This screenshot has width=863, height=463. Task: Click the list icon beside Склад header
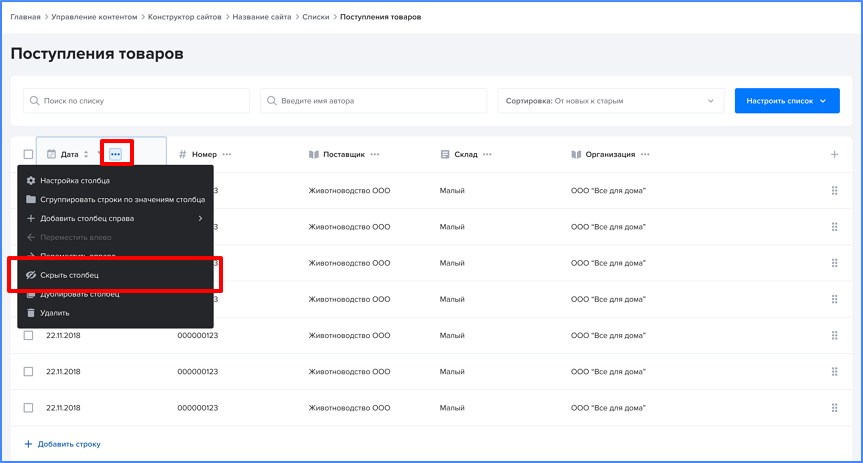click(x=445, y=155)
